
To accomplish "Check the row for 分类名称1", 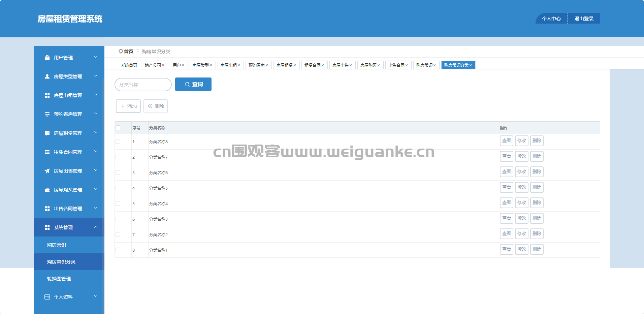I will click(118, 250).
